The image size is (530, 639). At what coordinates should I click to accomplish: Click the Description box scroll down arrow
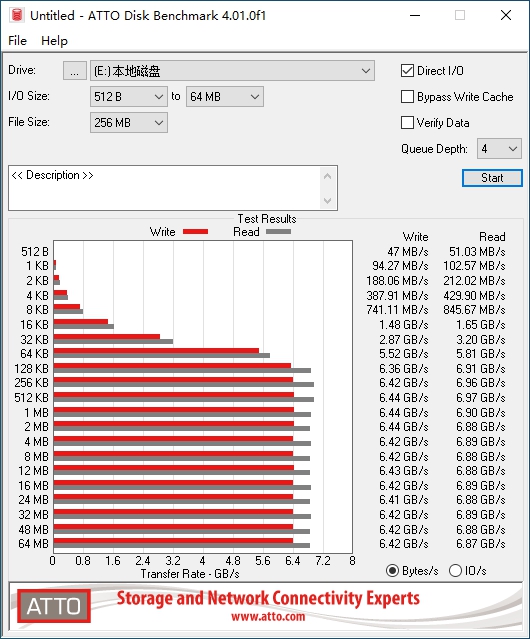pos(328,200)
